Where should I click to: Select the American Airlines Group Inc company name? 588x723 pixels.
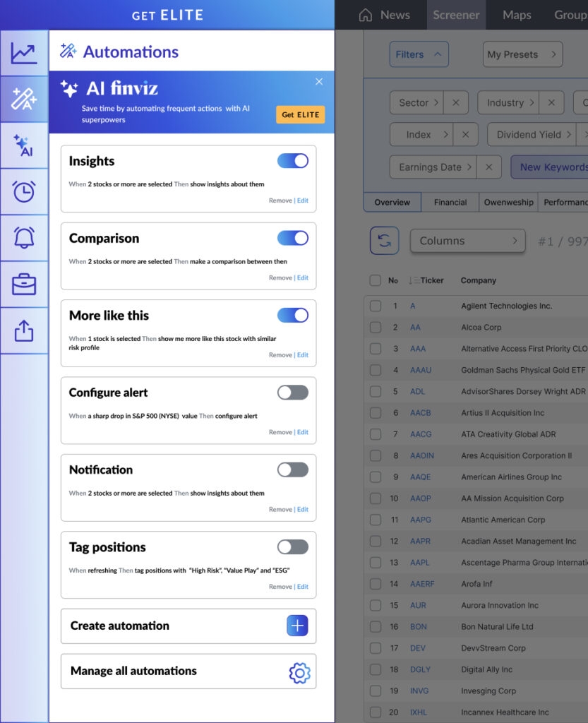(x=512, y=477)
